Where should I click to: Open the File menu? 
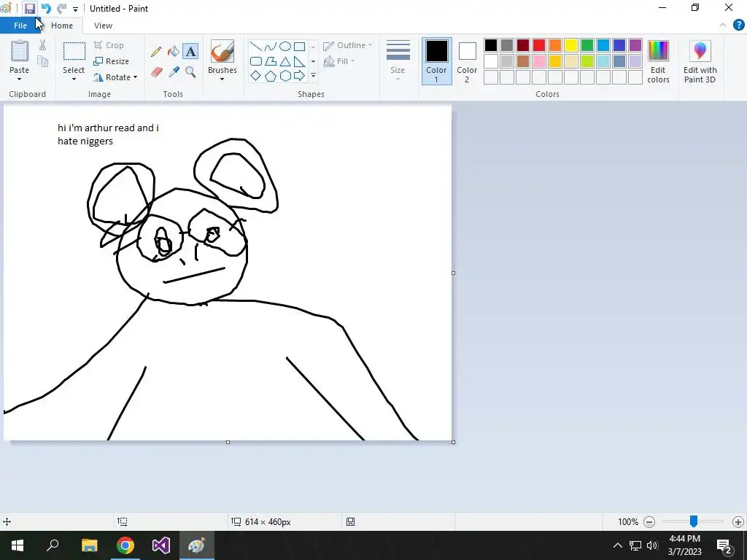(x=20, y=26)
